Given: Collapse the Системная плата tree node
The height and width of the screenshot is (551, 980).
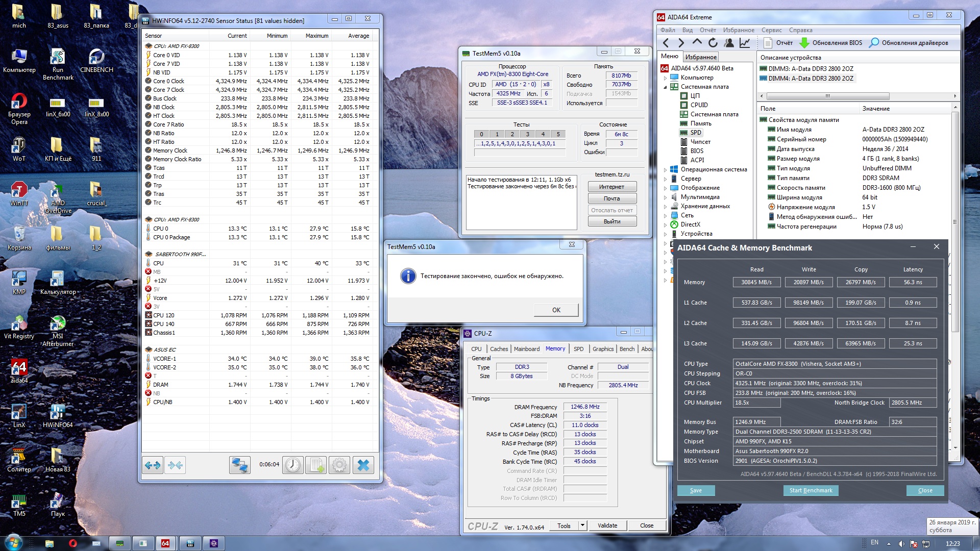Looking at the screenshot, I should pos(665,87).
